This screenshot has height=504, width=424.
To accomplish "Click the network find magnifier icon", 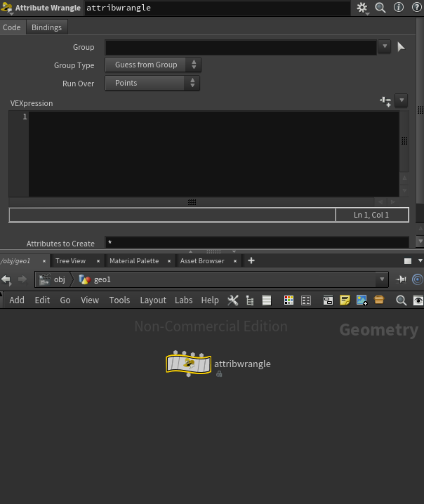I will pos(401,300).
